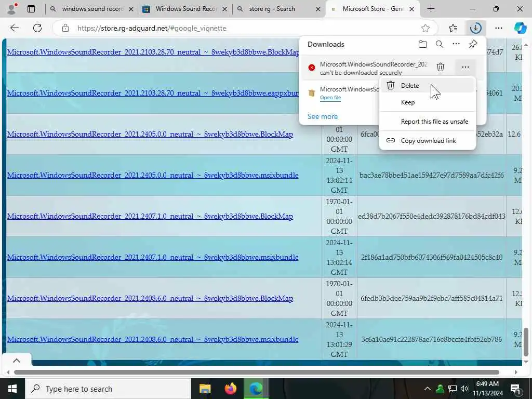Open downloads folder icon in Downloads panel
The image size is (532, 399).
tap(422, 45)
